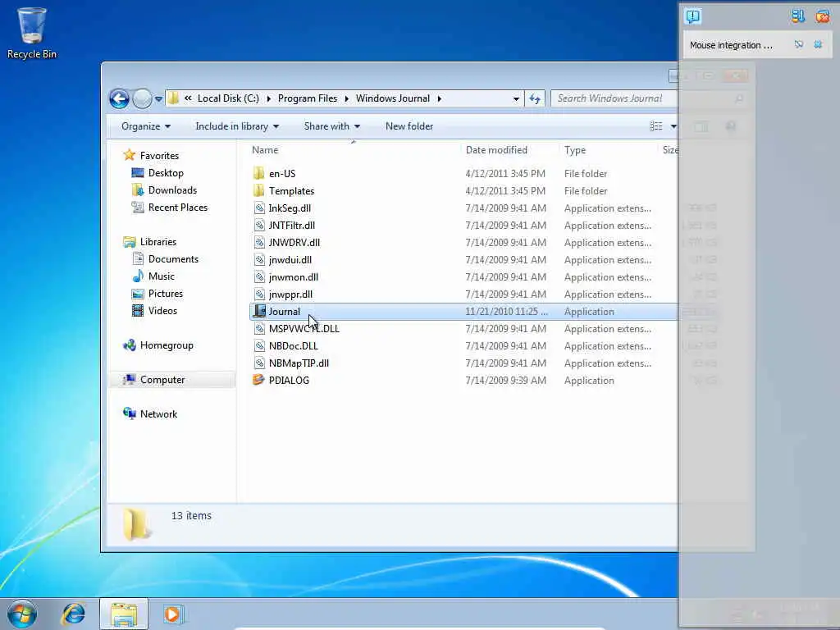Click the change view icon
840x630 pixels.
tap(655, 126)
